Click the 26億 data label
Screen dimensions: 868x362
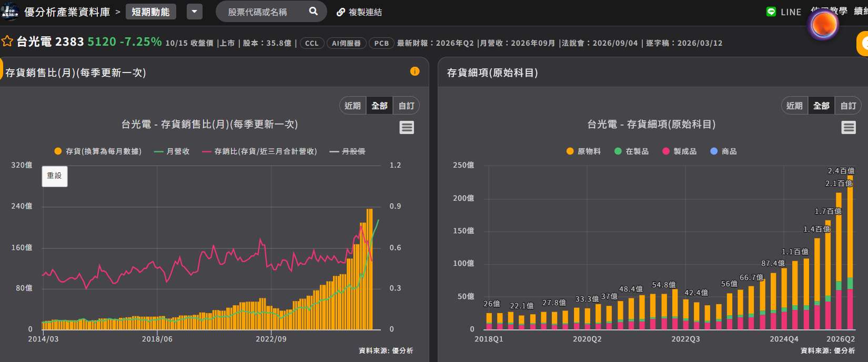tap(492, 304)
